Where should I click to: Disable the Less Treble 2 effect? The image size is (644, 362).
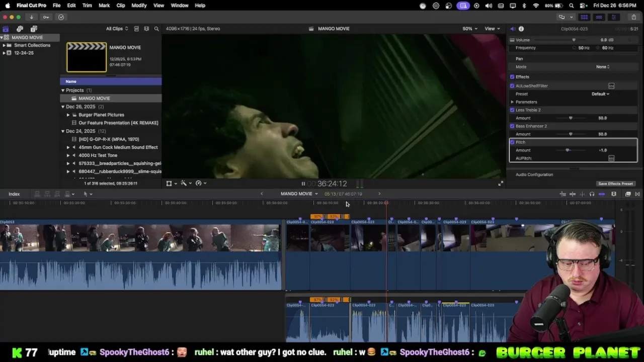[512, 110]
